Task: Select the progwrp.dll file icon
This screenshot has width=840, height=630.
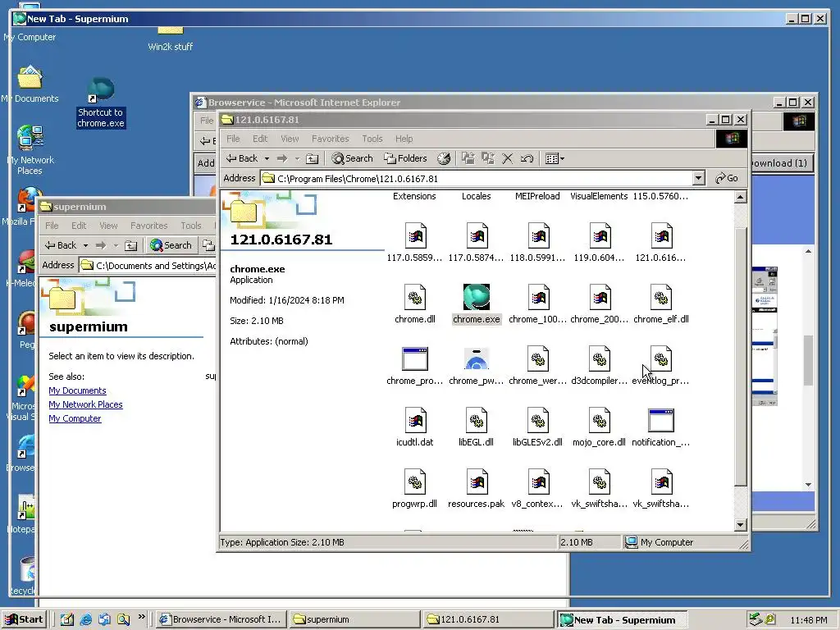Action: [415, 482]
